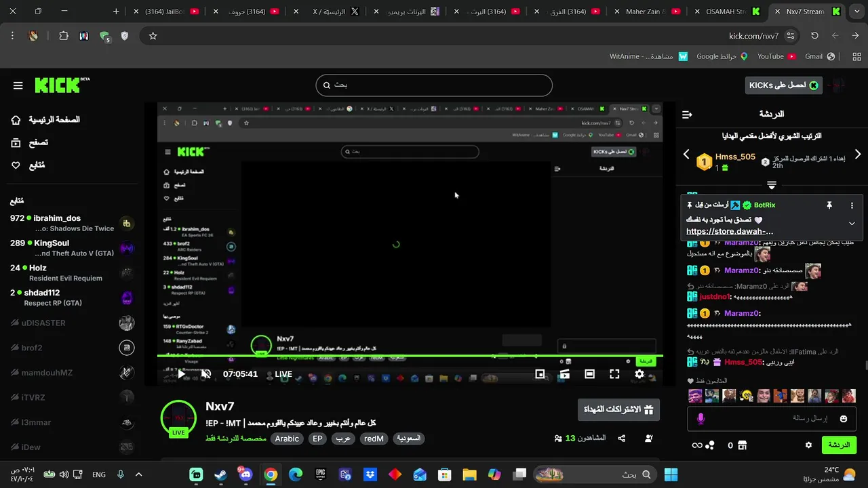The image size is (868, 488).
Task: Open the KICKs balance icon
Action: pos(710,445)
